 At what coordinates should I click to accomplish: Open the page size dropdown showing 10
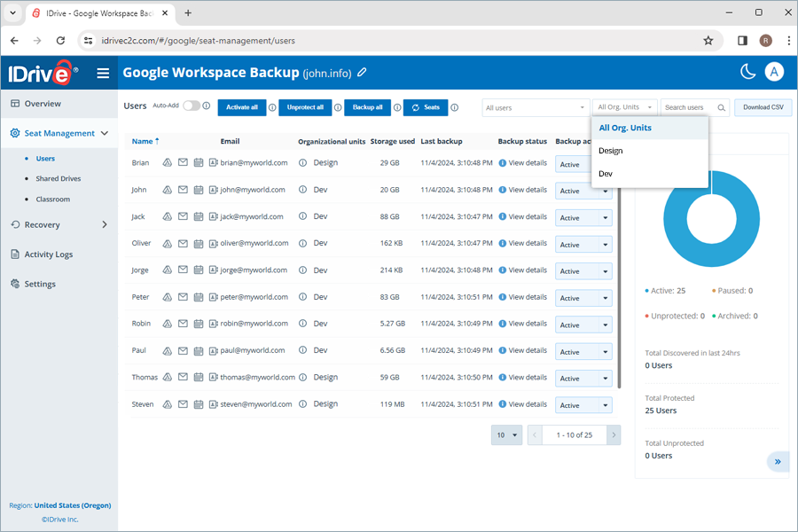coord(506,434)
